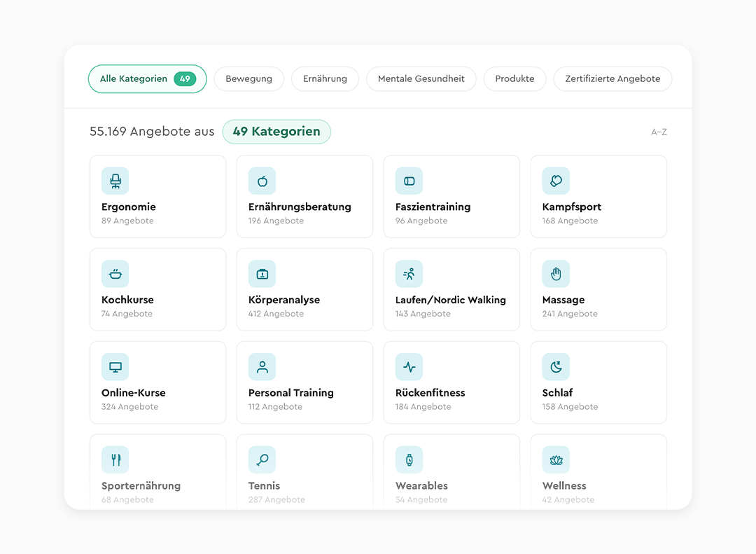This screenshot has height=554, width=756.
Task: Click the Rückenfitness pulse icon
Action: 409,367
